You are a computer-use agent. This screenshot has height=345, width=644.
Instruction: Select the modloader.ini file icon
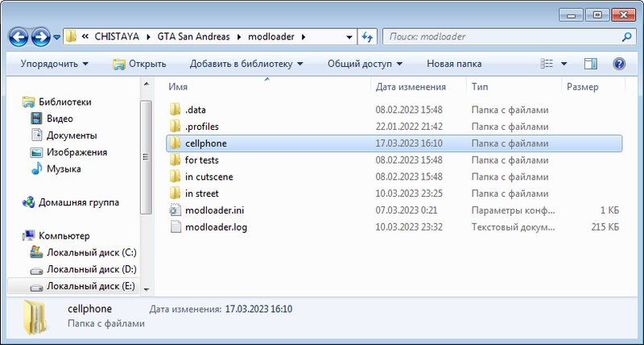pyautogui.click(x=175, y=210)
